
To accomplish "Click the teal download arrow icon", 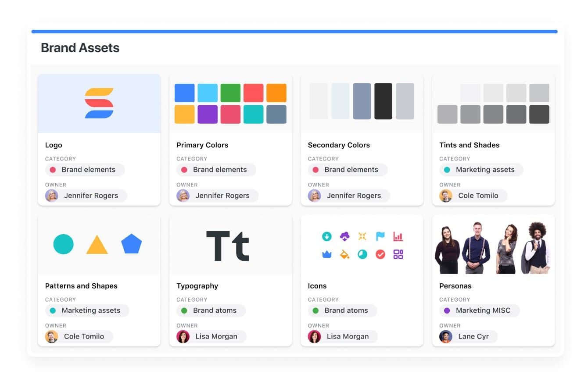I will tap(327, 237).
